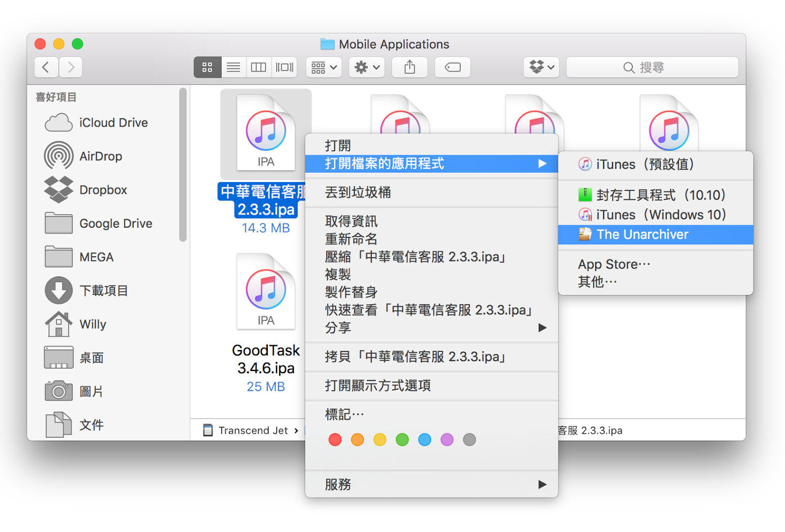Viewport: 785px width, 532px height.
Task: Switch to cover flow view in the toolbar
Action: pos(285,67)
